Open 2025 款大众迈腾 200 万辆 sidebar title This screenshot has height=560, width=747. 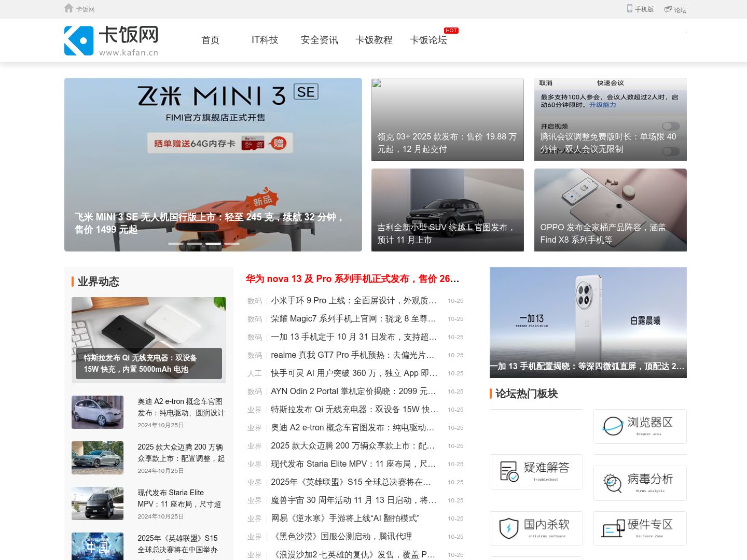(181, 453)
